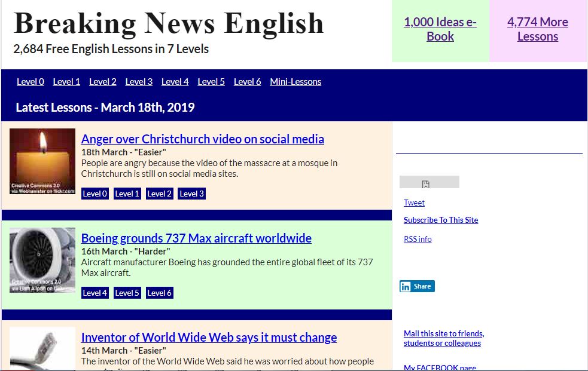Open the candle thumbnail for the Christchurch article
This screenshot has width=588, height=371.
(x=42, y=161)
